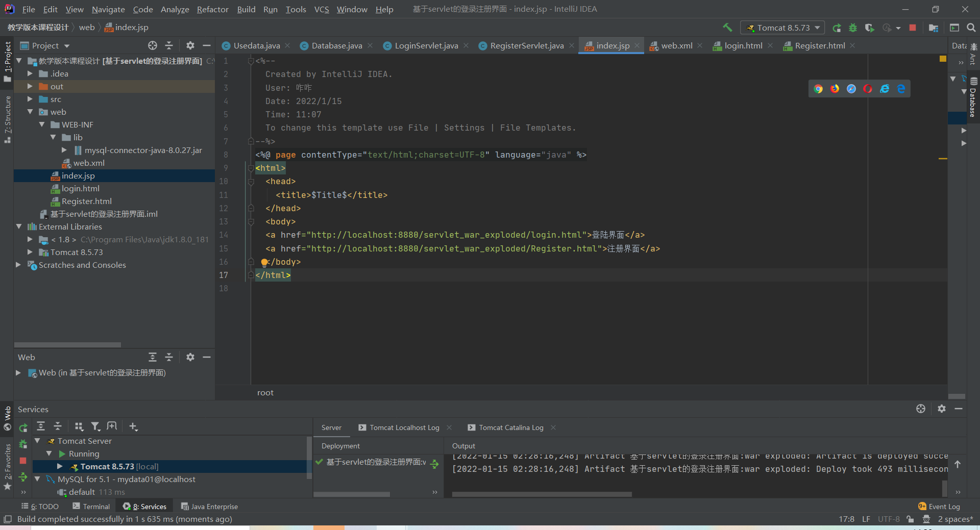This screenshot has height=530, width=980.
Task: Open the Tomcat 8.5.73 run configuration dropdown
Action: tap(783, 28)
